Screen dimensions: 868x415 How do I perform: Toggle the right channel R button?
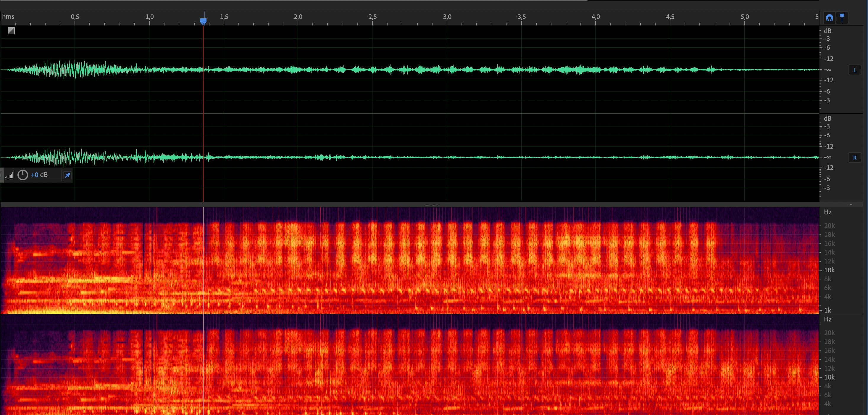[x=854, y=158]
